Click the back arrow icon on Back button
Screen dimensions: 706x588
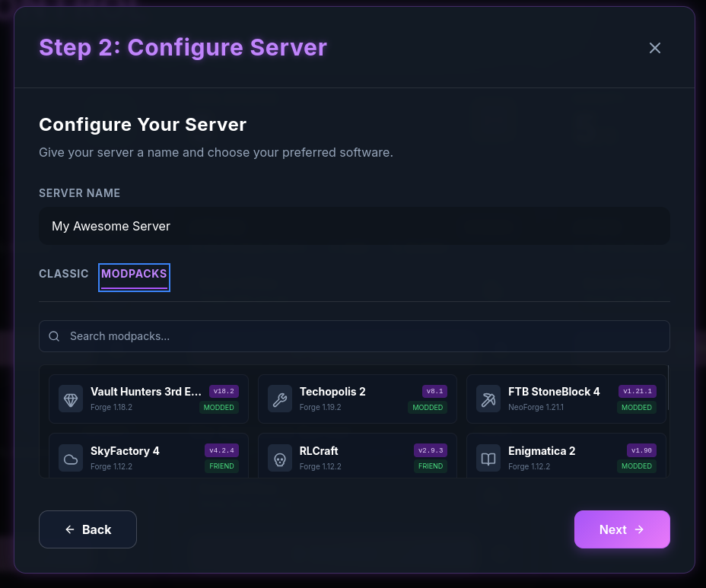pyautogui.click(x=69, y=529)
